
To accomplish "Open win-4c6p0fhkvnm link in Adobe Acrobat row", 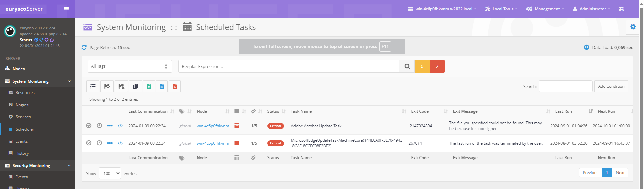I will pyautogui.click(x=213, y=126).
